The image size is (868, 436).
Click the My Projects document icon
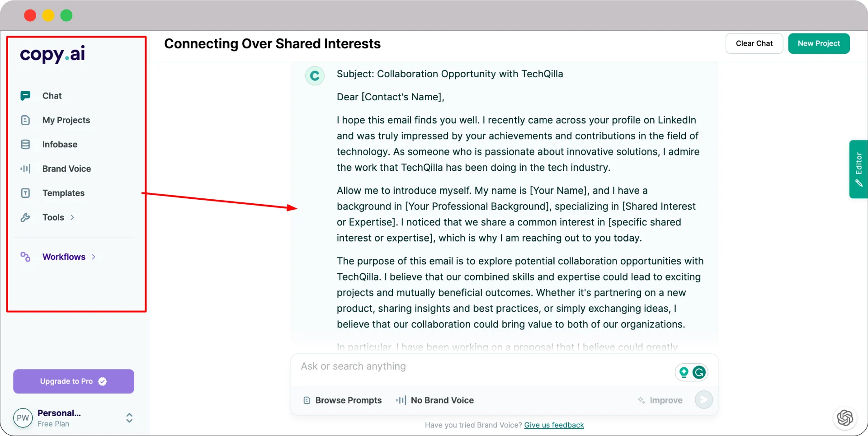coord(25,120)
